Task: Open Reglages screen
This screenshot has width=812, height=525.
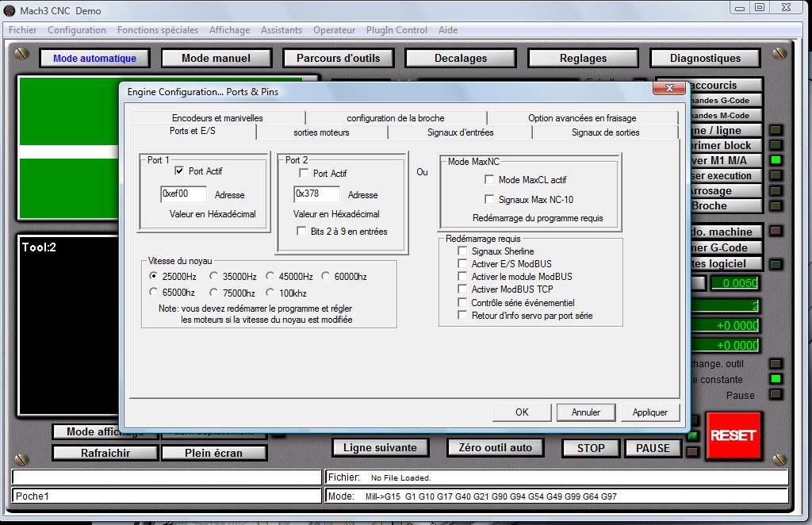Action: 583,59
